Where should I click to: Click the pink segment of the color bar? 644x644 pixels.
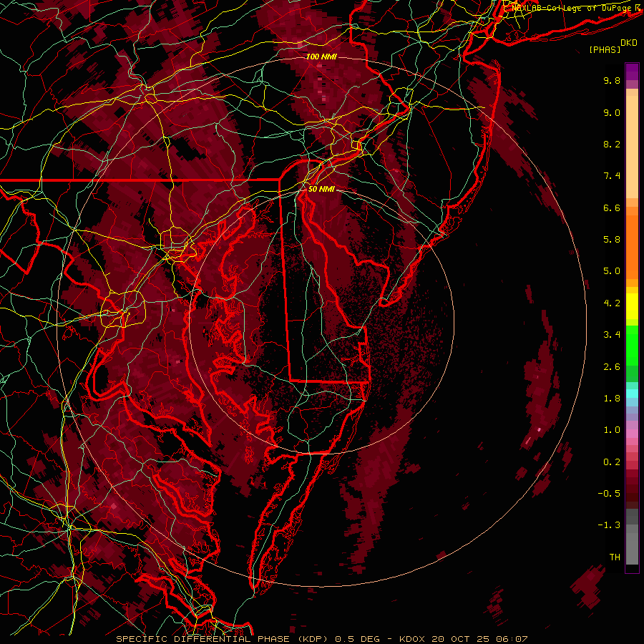pos(632,434)
